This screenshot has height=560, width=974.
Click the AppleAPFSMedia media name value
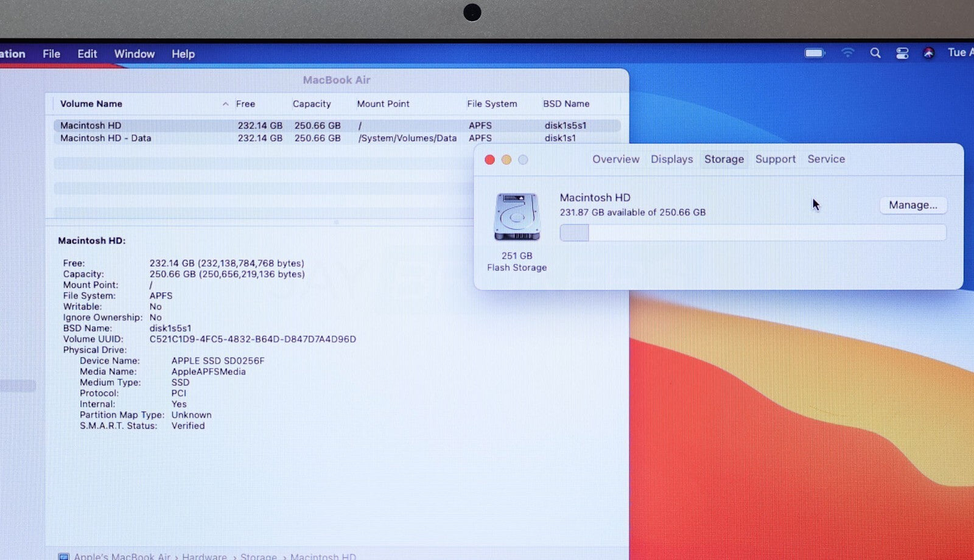[x=209, y=372]
